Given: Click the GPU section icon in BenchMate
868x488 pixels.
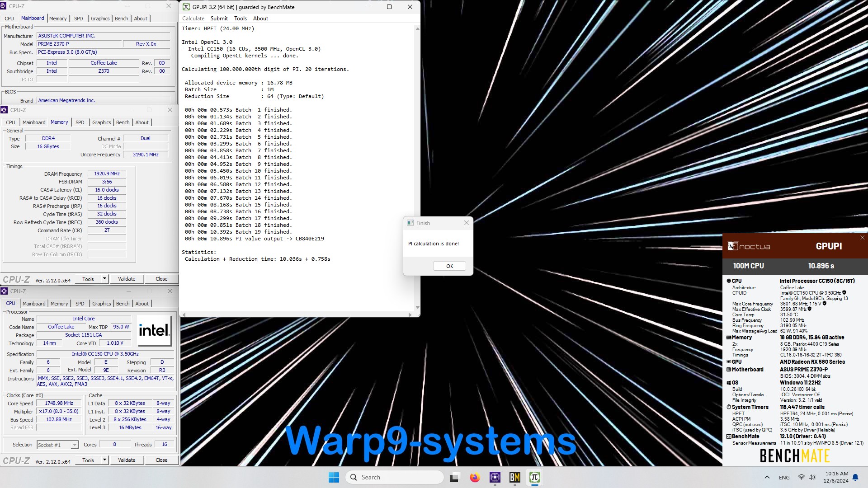Looking at the screenshot, I should [729, 362].
